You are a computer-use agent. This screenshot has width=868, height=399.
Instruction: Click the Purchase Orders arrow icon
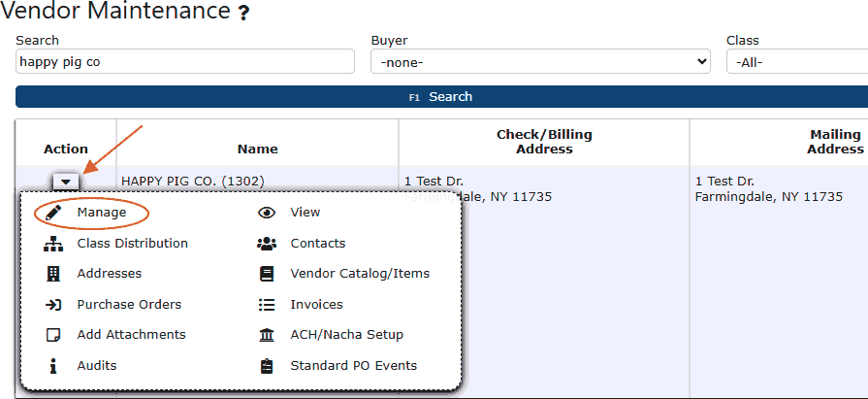[x=54, y=305]
